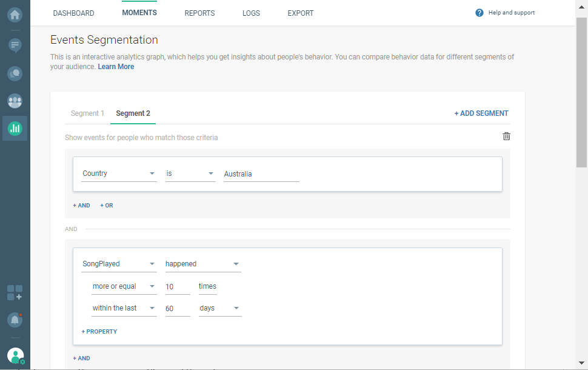Switch to the Segment 1 tab
The image size is (588, 370).
coord(87,113)
